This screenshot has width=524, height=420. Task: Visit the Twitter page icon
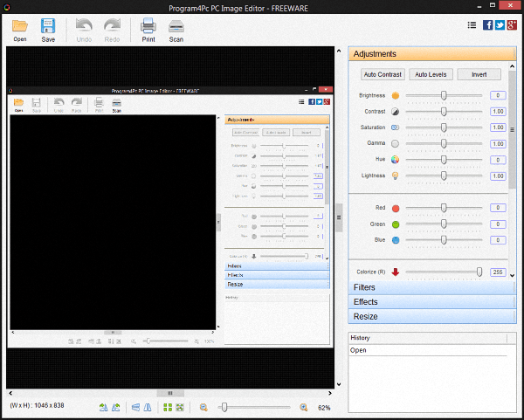pos(500,25)
